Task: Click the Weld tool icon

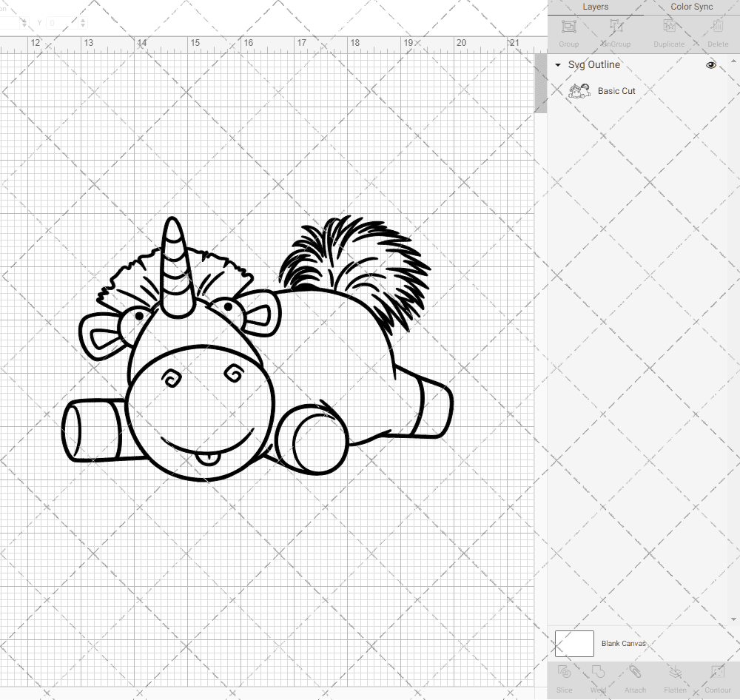Action: coord(598,672)
